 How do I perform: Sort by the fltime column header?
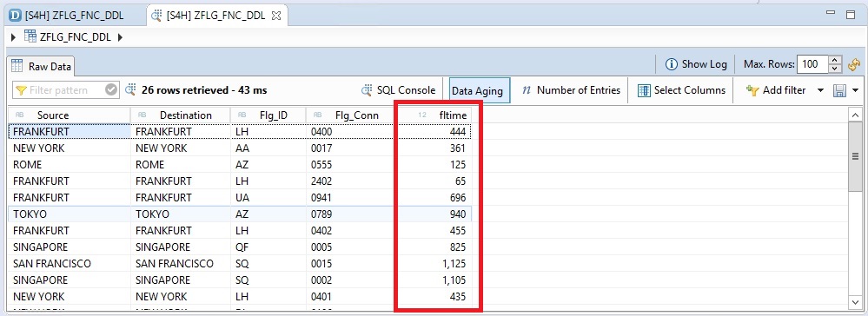point(435,115)
